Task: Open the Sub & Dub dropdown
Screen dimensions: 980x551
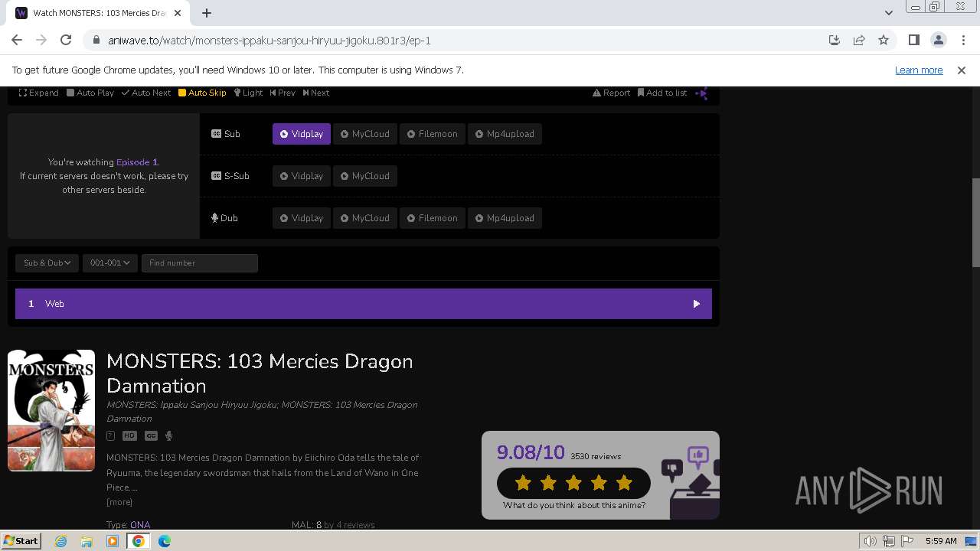Action: pyautogui.click(x=47, y=263)
